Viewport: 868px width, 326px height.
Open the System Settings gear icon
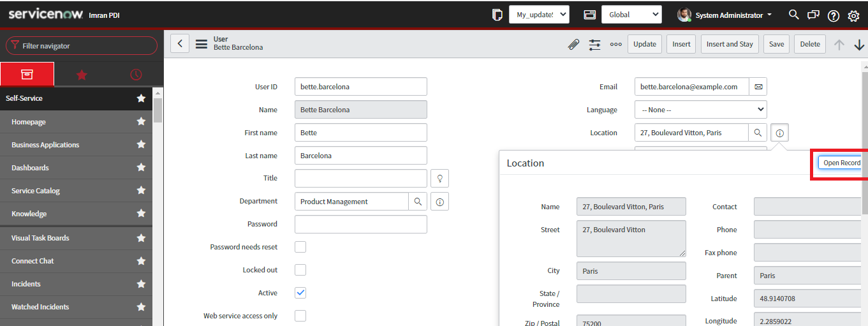coord(853,15)
